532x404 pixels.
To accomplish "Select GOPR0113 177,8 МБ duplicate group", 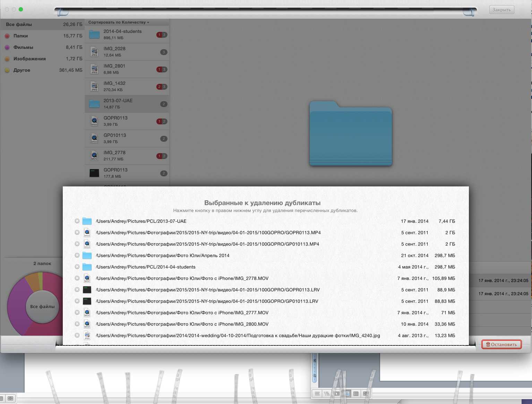I will point(127,173).
